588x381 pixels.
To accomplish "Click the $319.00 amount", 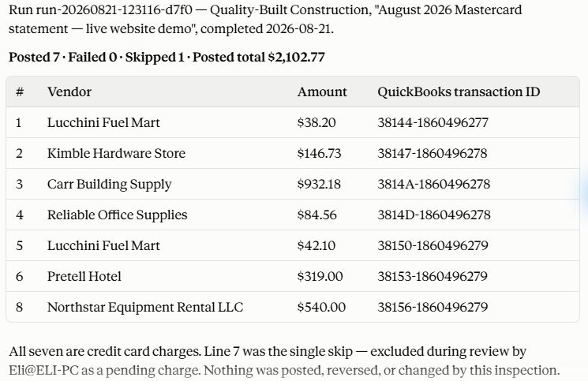I will (x=320, y=276).
